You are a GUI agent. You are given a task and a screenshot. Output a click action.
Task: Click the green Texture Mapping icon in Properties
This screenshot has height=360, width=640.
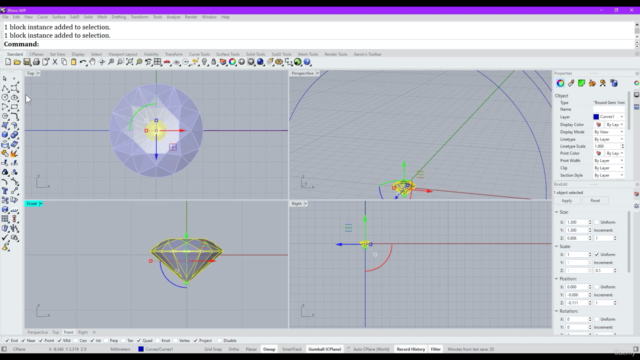tap(582, 83)
